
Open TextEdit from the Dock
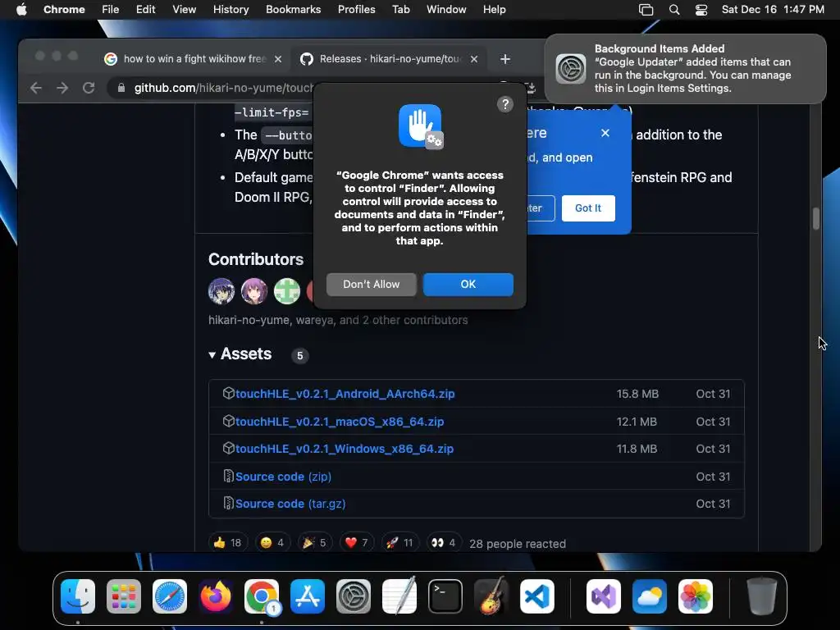(x=399, y=596)
